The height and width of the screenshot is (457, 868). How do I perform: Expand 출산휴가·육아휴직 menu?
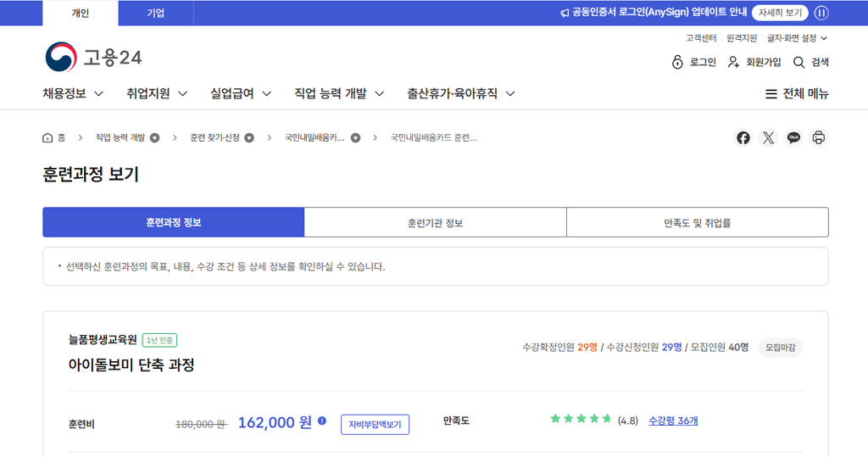pos(461,93)
